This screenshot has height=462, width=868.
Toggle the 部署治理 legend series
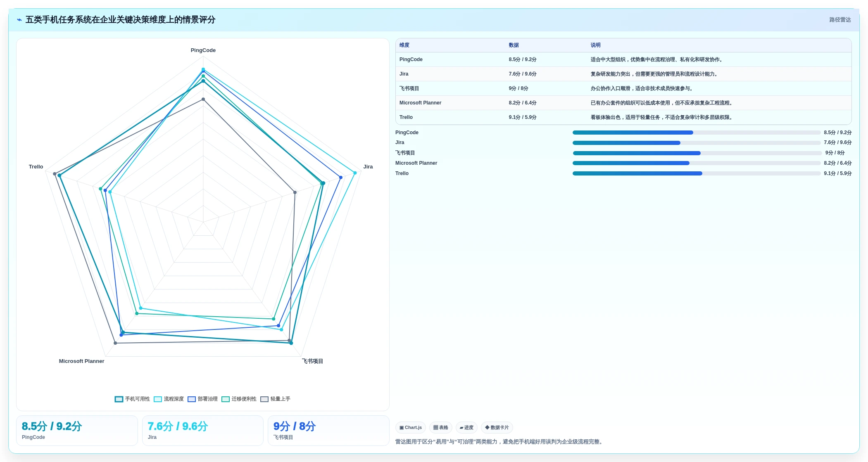202,399
